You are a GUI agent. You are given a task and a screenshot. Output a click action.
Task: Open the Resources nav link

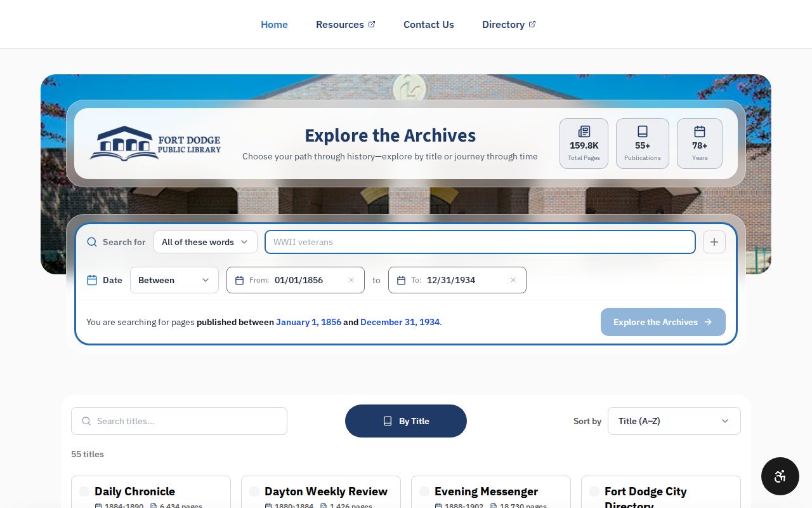[x=346, y=24]
